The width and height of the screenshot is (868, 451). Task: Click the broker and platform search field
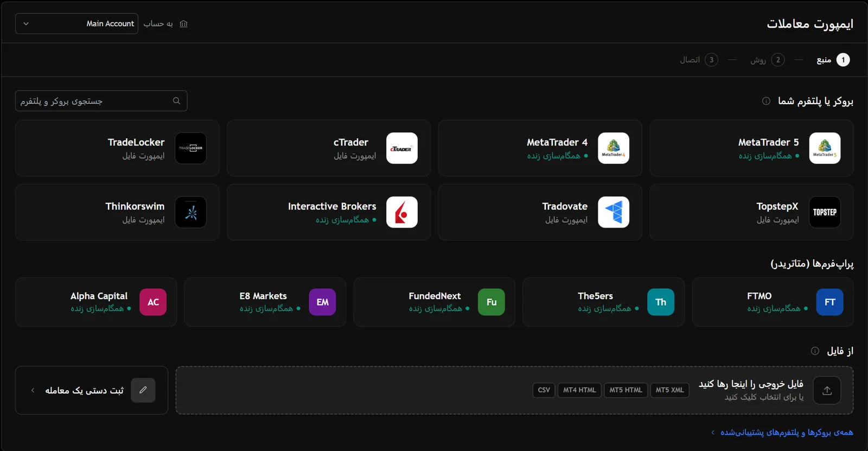pyautogui.click(x=101, y=101)
